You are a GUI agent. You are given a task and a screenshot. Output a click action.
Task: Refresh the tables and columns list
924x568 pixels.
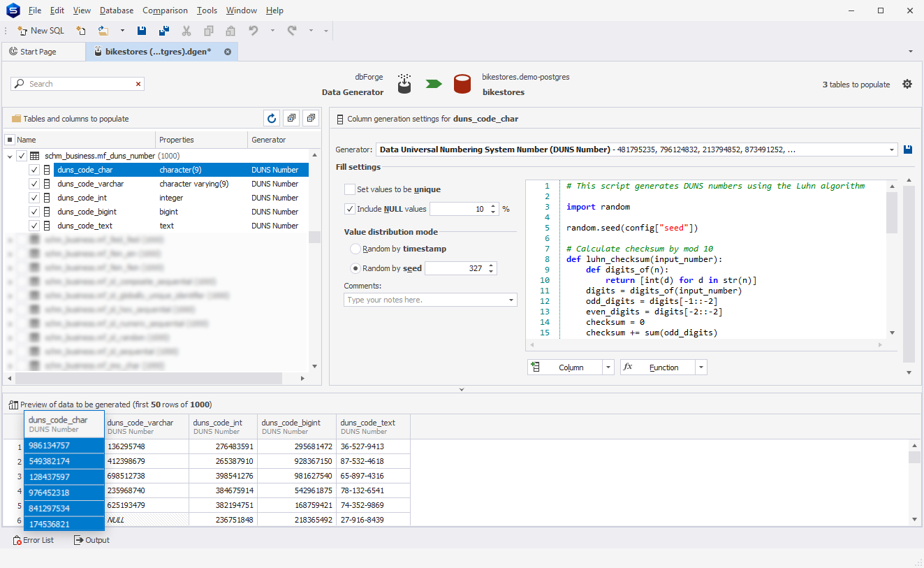tap(272, 119)
